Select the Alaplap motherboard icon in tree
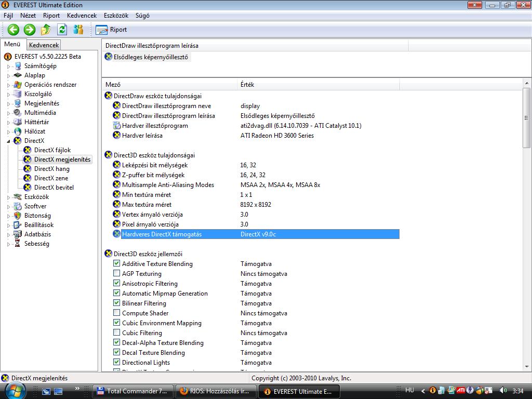This screenshot has width=532, height=399. tap(18, 75)
